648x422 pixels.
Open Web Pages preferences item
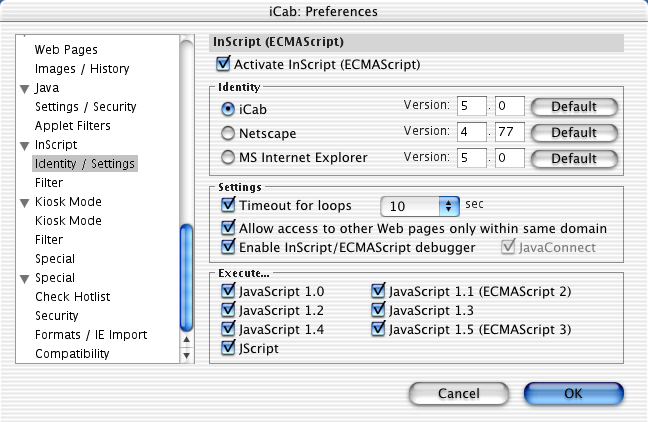click(x=66, y=50)
